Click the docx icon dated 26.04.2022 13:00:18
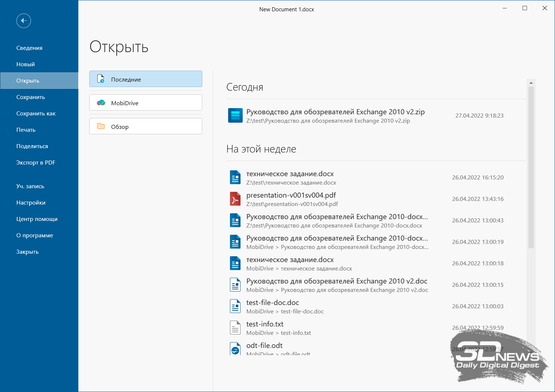 235,263
